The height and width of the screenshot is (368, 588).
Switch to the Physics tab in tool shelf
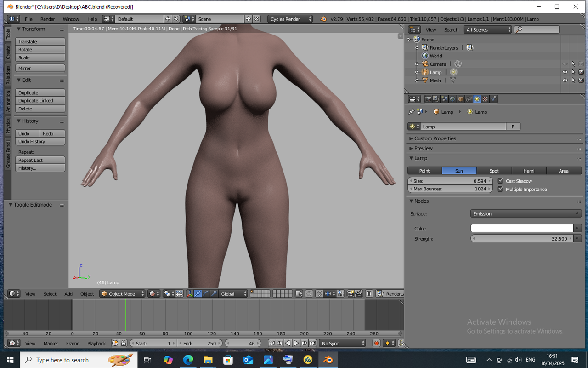coord(8,126)
